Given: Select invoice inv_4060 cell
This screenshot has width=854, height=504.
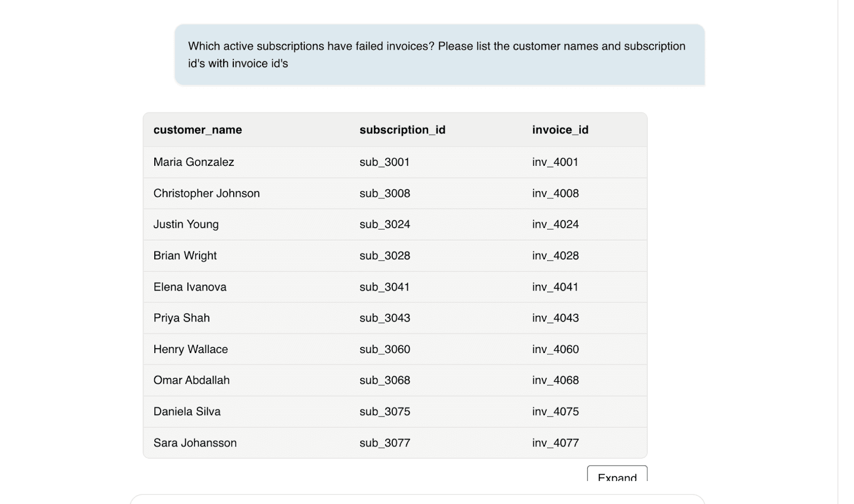Looking at the screenshot, I should click(555, 349).
